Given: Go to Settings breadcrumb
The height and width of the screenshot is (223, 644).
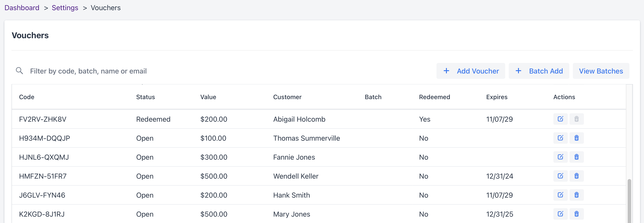Looking at the screenshot, I should tap(65, 8).
